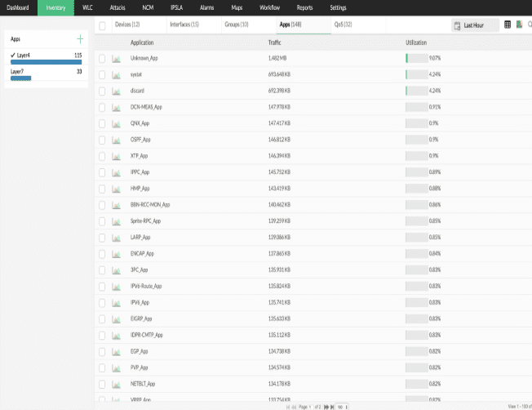Image resolution: width=532 pixels, height=410 pixels.
Task: Select the Layer7 apps category
Action: (17, 72)
